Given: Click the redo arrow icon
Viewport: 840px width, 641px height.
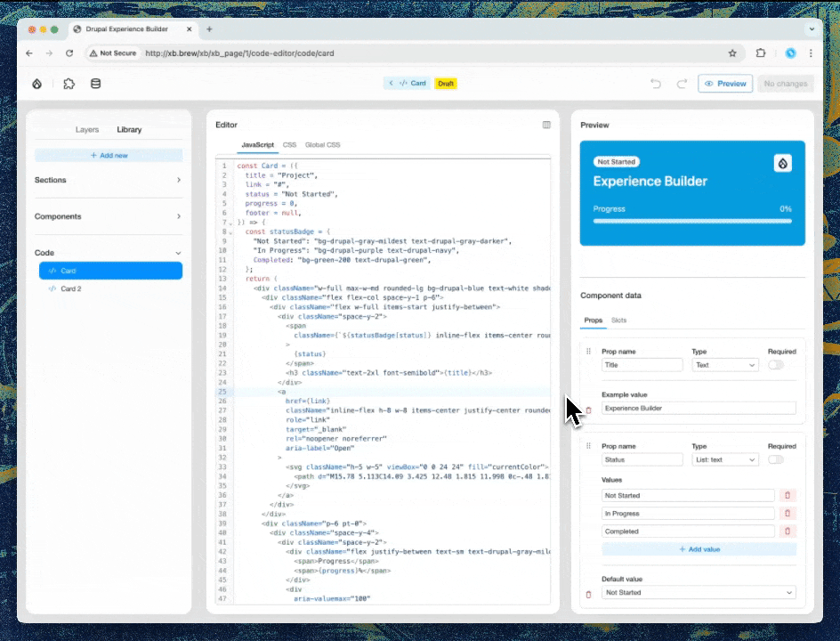Looking at the screenshot, I should click(682, 84).
